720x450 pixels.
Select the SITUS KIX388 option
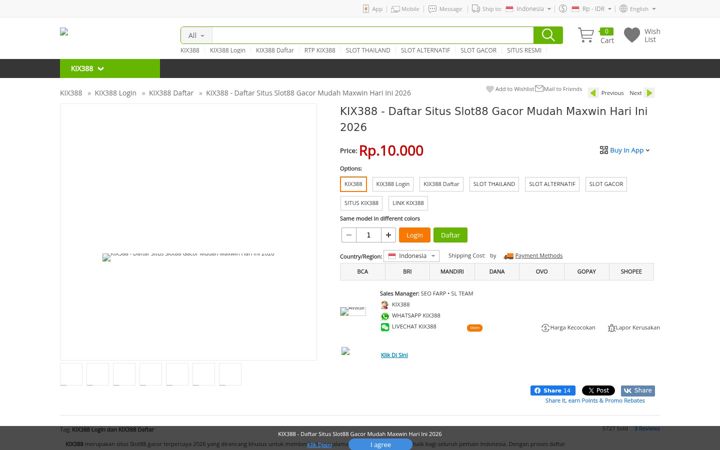click(361, 203)
